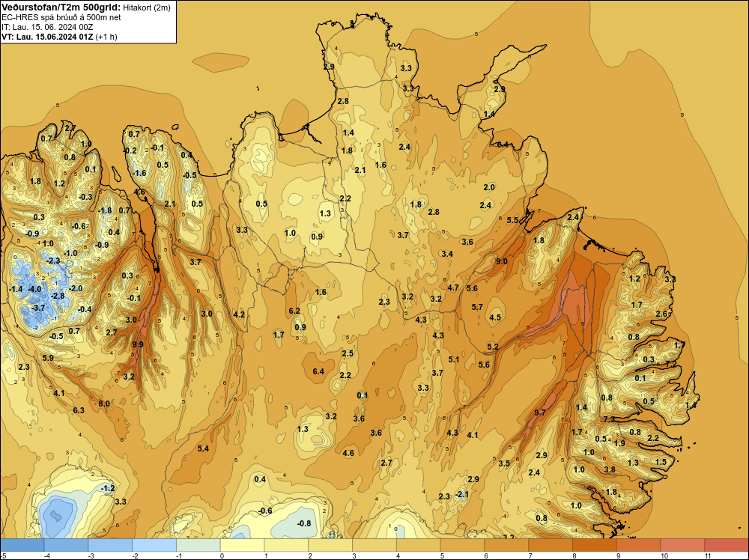Click the -4.0 temperature value
749x560 pixels.
(34, 289)
